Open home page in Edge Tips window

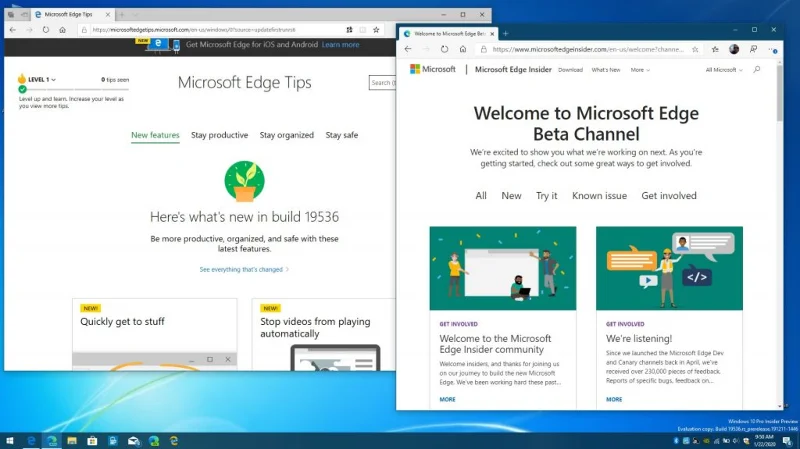click(62, 30)
